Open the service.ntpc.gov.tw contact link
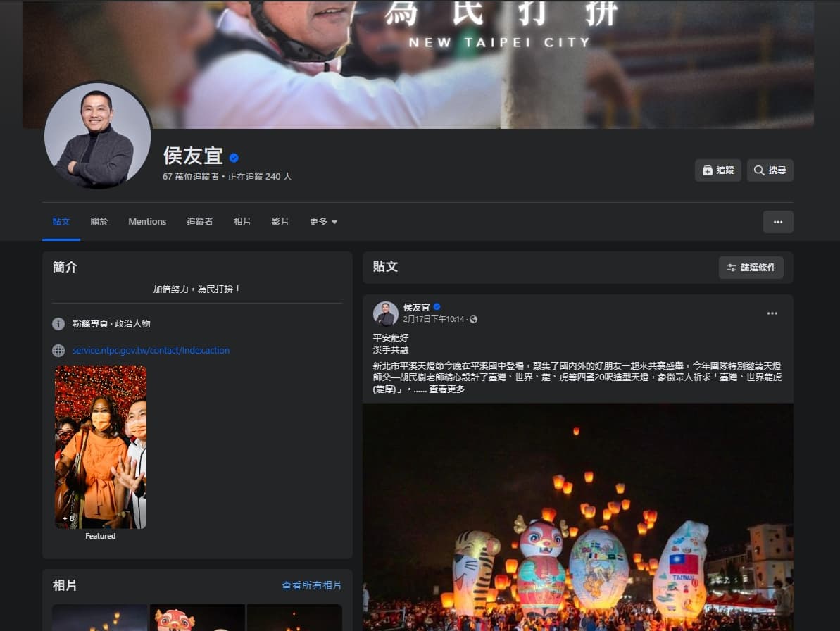Viewport: 840px width, 631px height. tap(151, 350)
